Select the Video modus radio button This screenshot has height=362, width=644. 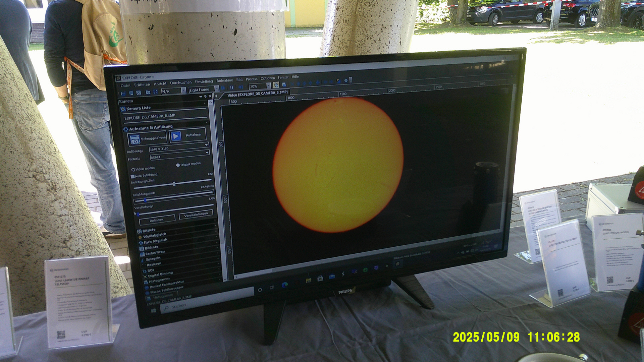(x=133, y=170)
